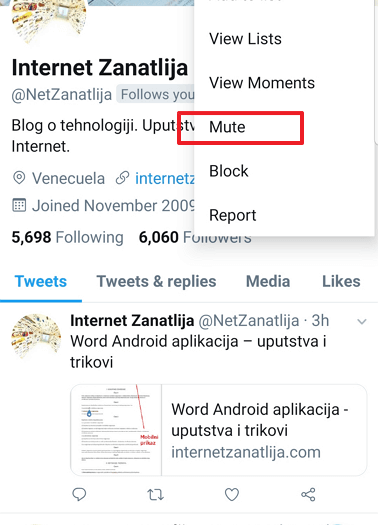Open tweet avatar of Internet Zanatlija
This screenshot has width=378, height=525.
(x=36, y=336)
